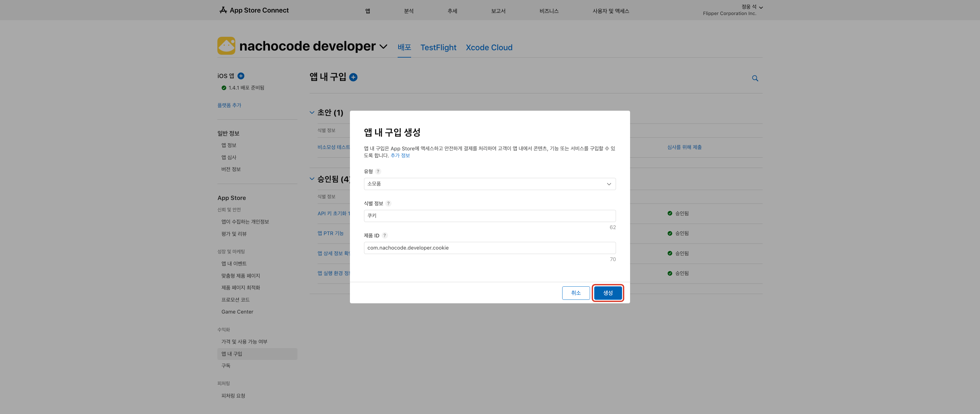Click the help icon next to 유형
Image resolution: width=980 pixels, height=414 pixels.
click(x=378, y=171)
